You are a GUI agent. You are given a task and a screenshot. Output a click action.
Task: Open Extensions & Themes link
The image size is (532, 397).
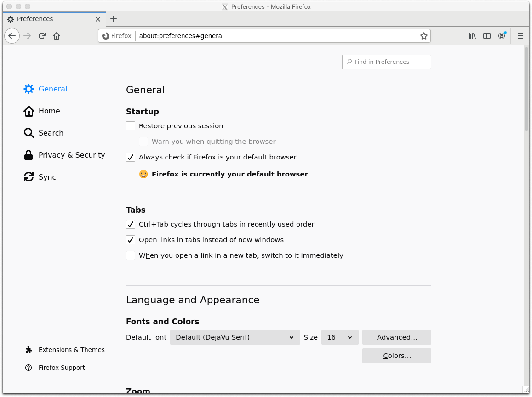(x=72, y=350)
